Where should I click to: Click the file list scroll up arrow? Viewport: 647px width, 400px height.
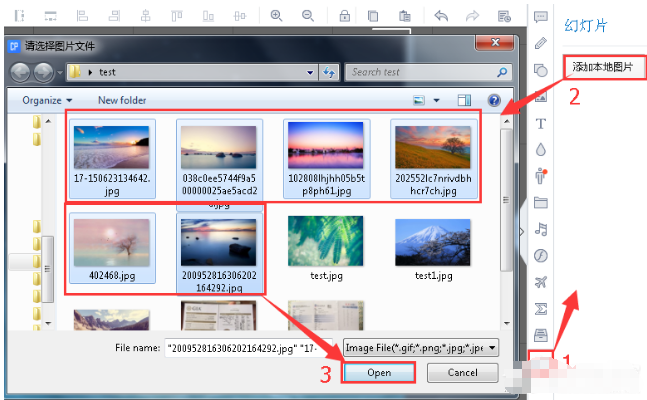tap(506, 121)
